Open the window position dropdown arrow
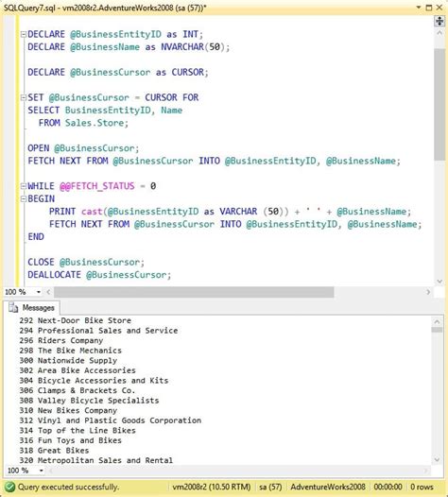This screenshot has width=448, height=497. 419,7
